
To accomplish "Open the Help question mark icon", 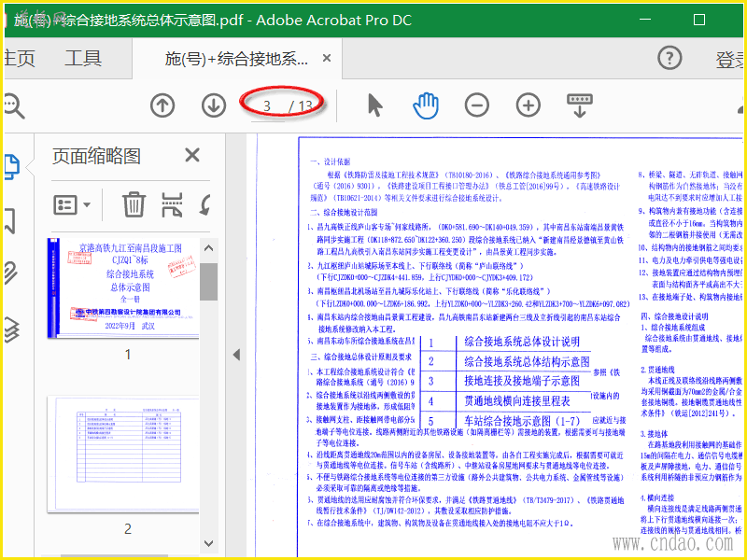I will pyautogui.click(x=669, y=58).
